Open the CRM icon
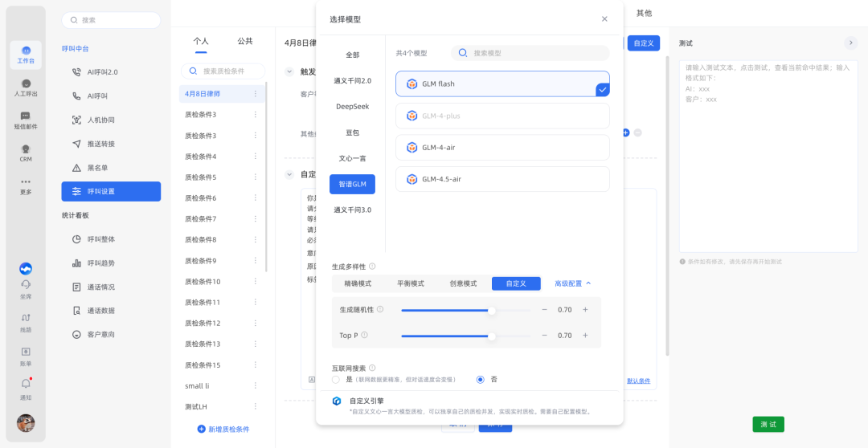868x448 pixels. (x=26, y=153)
